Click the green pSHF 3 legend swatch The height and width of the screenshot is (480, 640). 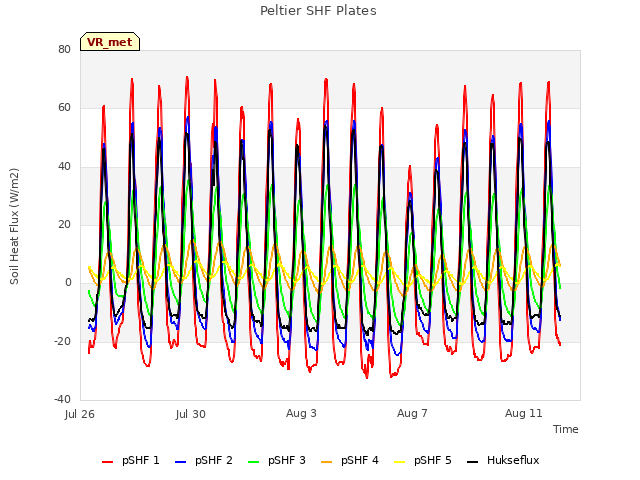[253, 462]
